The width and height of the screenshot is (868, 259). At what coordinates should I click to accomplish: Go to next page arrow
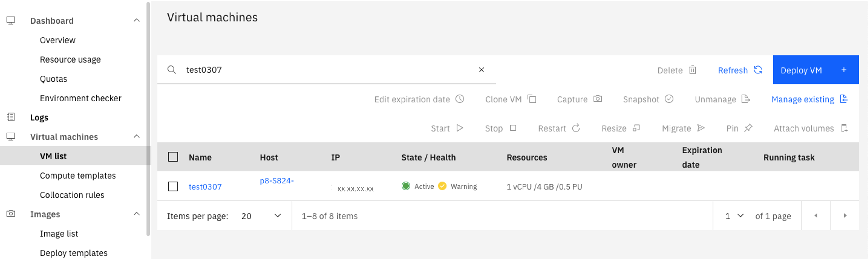845,215
